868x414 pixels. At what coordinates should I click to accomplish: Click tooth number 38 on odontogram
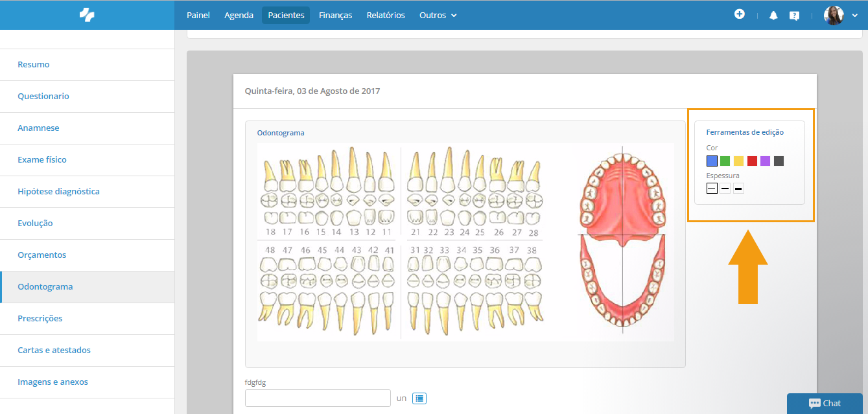pyautogui.click(x=532, y=250)
